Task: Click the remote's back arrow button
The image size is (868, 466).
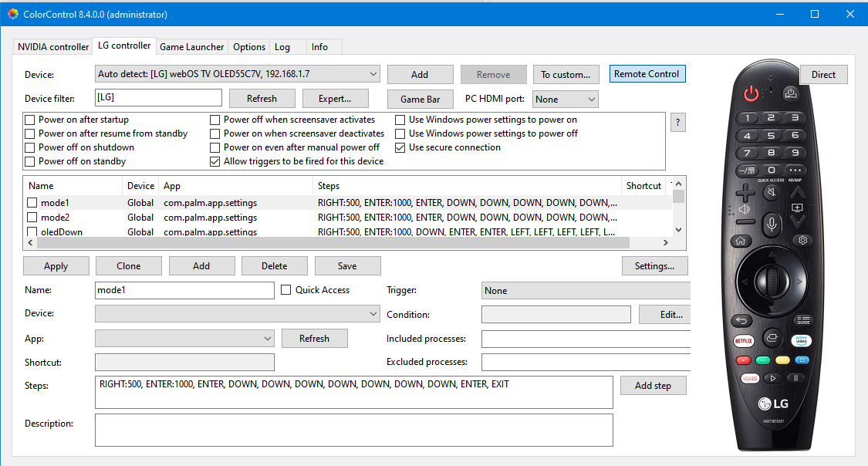Action: click(741, 320)
